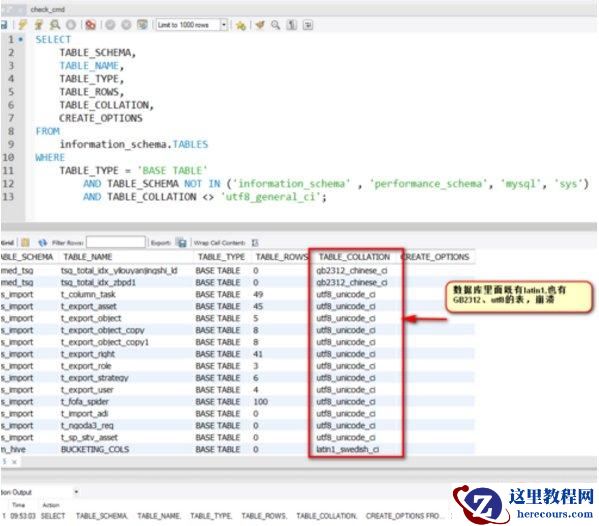
Task: Click the t_export_user cell
Action: pos(87,390)
